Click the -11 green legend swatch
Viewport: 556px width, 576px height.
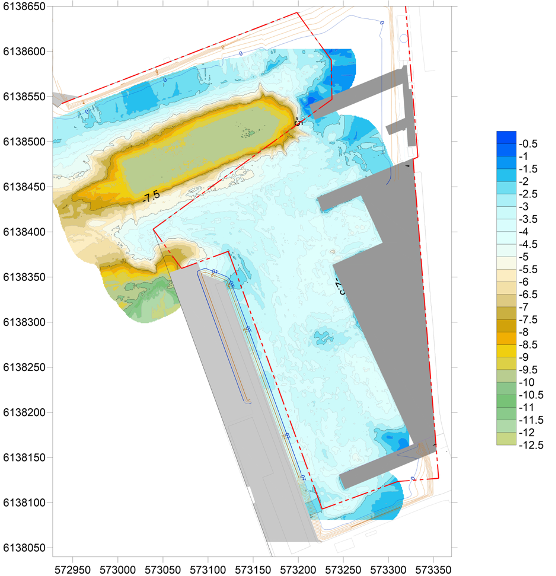[x=506, y=401]
